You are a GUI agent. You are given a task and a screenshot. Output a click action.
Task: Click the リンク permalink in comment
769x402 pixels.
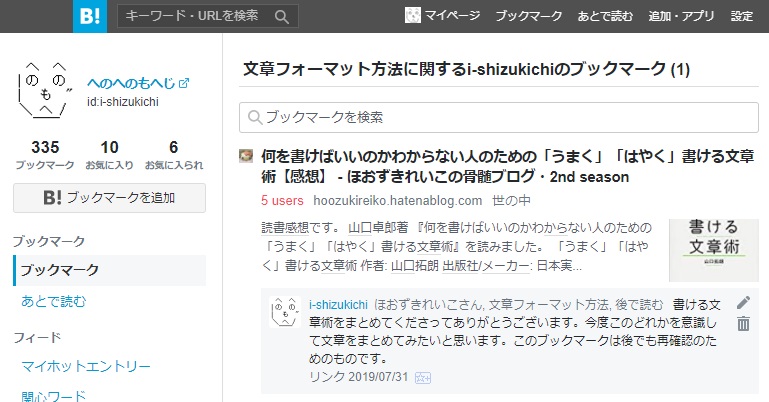(x=327, y=377)
